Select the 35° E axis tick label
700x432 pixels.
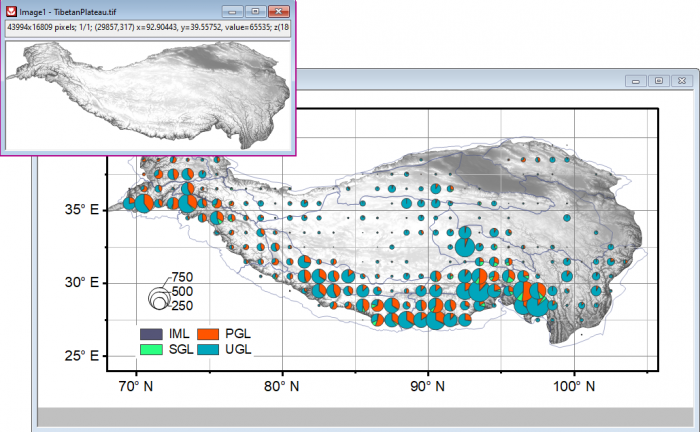pos(80,210)
